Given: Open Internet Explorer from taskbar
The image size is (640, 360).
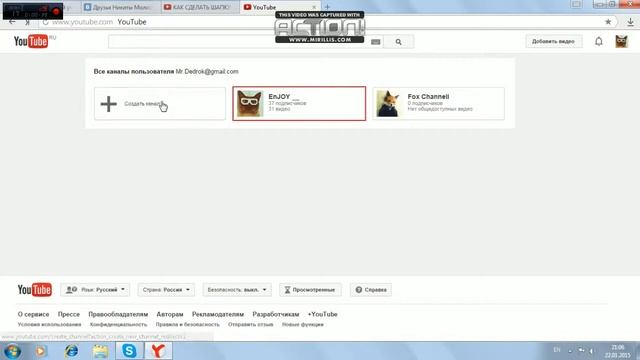Looking at the screenshot, I should click(71, 351).
